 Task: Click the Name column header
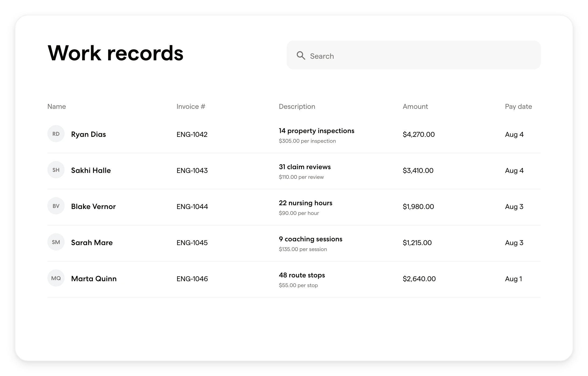57,106
